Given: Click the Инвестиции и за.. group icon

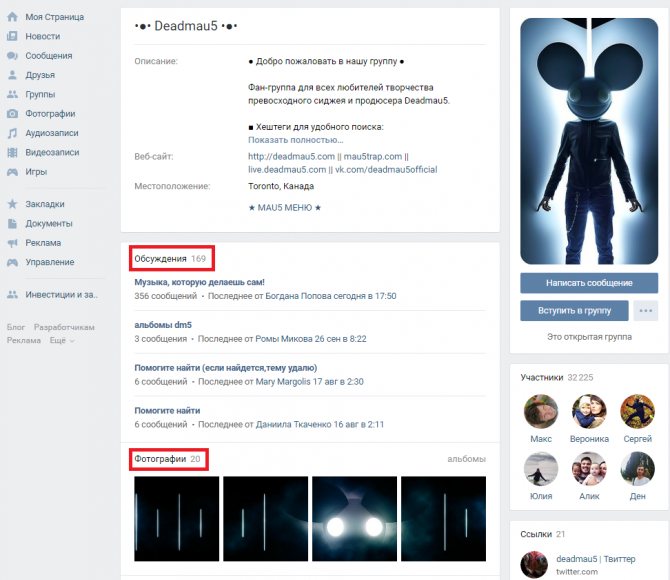Looking at the screenshot, I should (x=12, y=294).
